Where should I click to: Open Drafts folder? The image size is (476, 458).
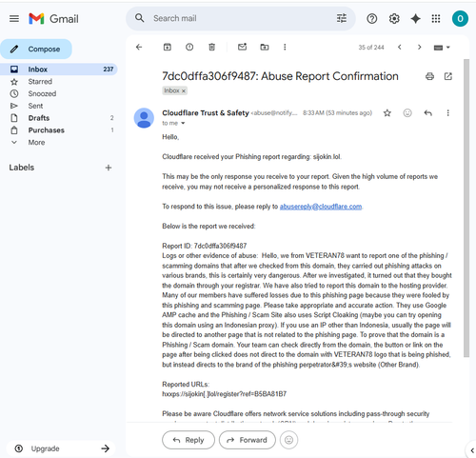pos(39,118)
